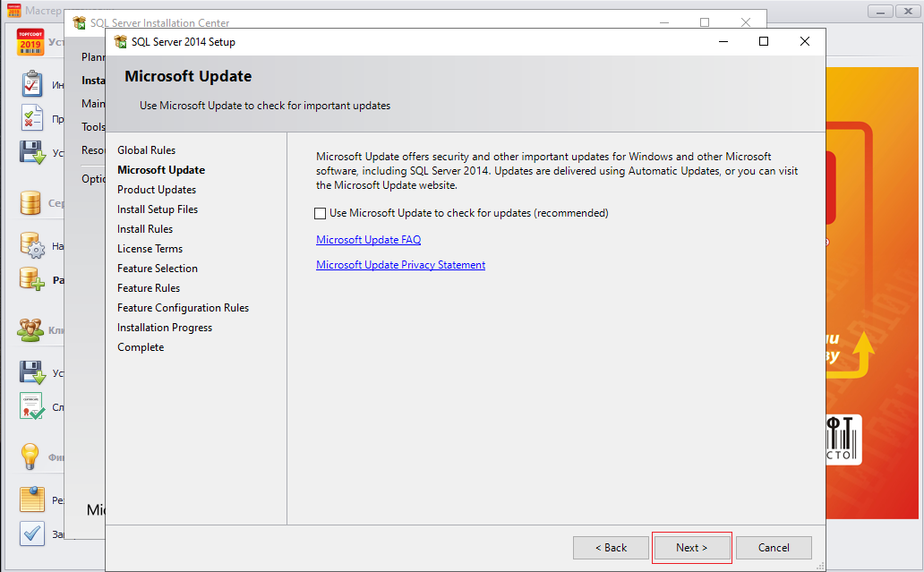Image resolution: width=924 pixels, height=572 pixels.
Task: Click the SQL Server 2014 Setup title icon
Action: point(120,42)
